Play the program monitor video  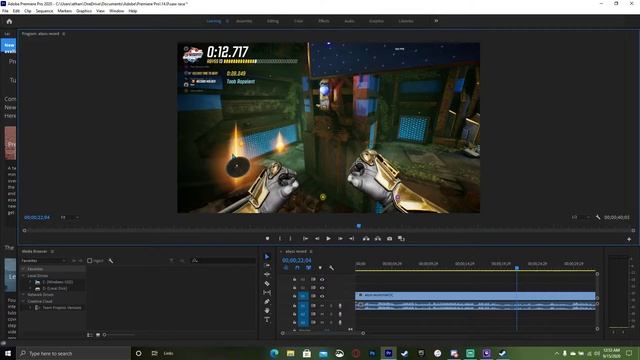(x=328, y=239)
